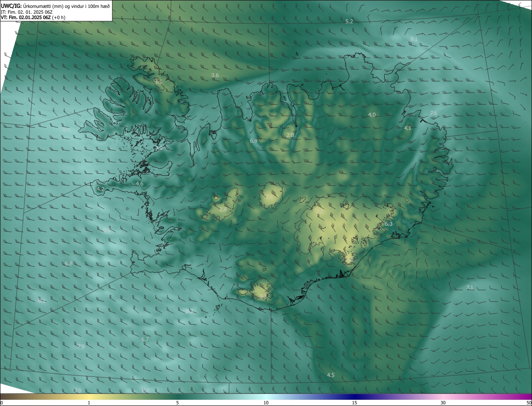Click the '4.2' value label on the map

[x=101, y=189]
